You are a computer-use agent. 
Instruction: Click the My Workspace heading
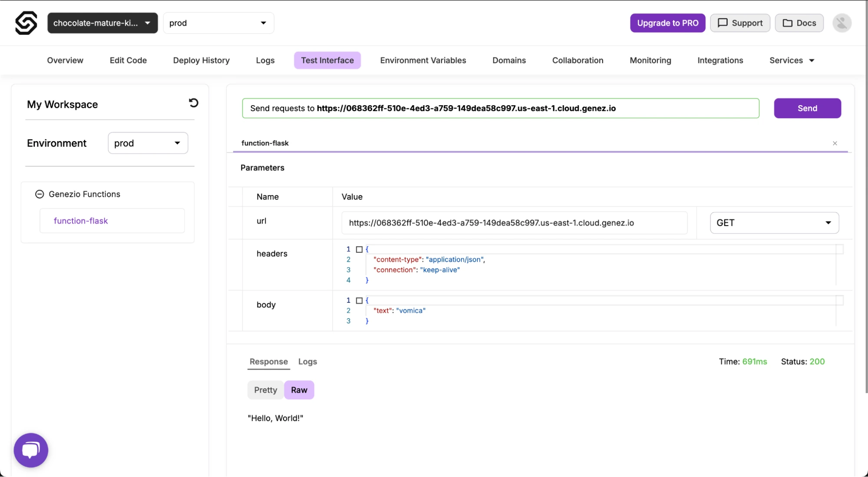click(63, 104)
